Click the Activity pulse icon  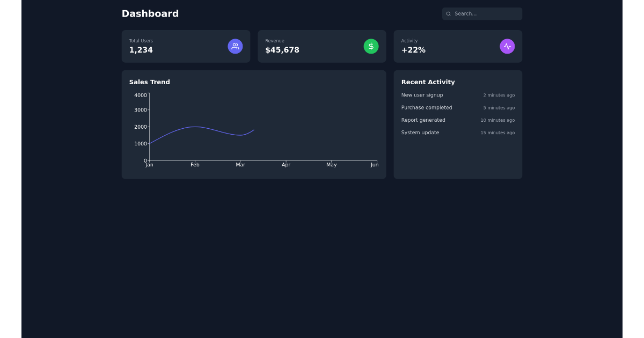(507, 46)
